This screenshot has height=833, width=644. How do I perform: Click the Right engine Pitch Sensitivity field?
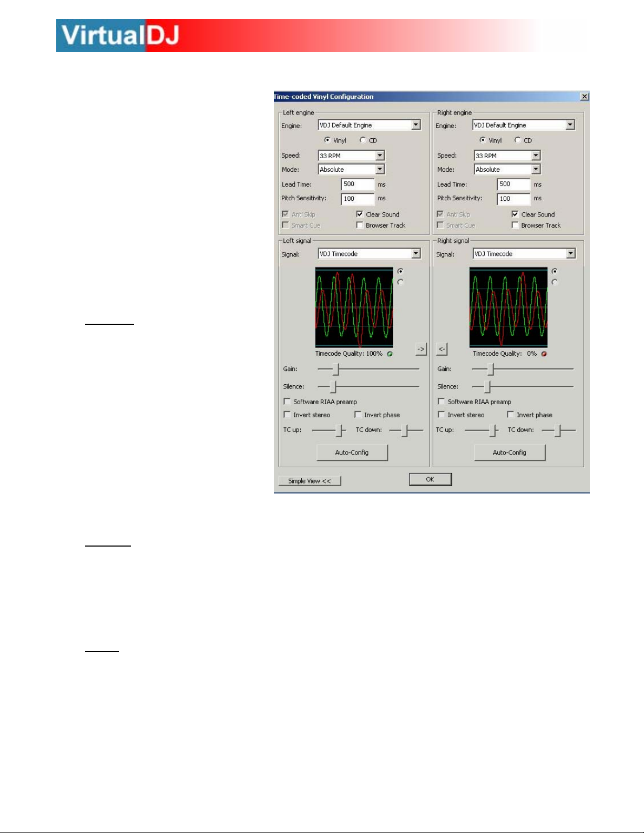514,199
